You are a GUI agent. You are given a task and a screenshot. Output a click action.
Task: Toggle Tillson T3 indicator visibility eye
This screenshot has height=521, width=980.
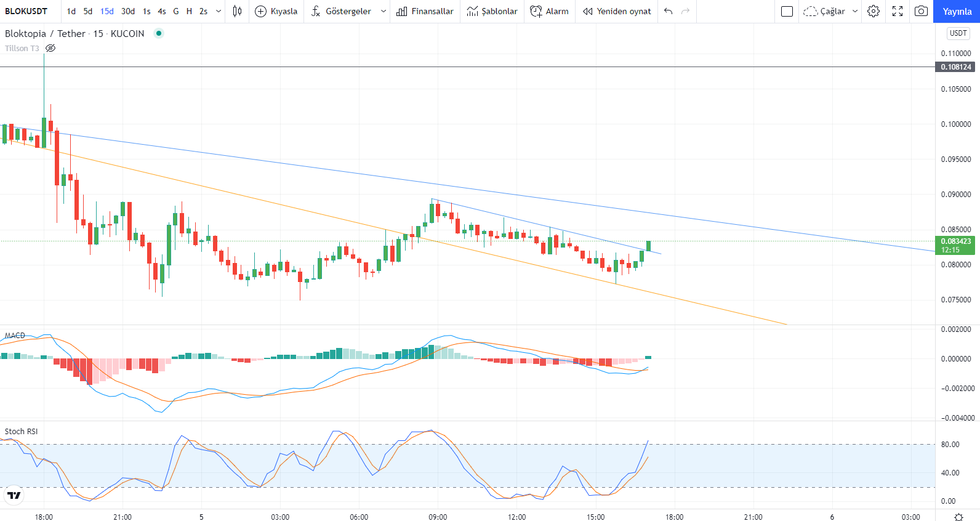[x=50, y=48]
